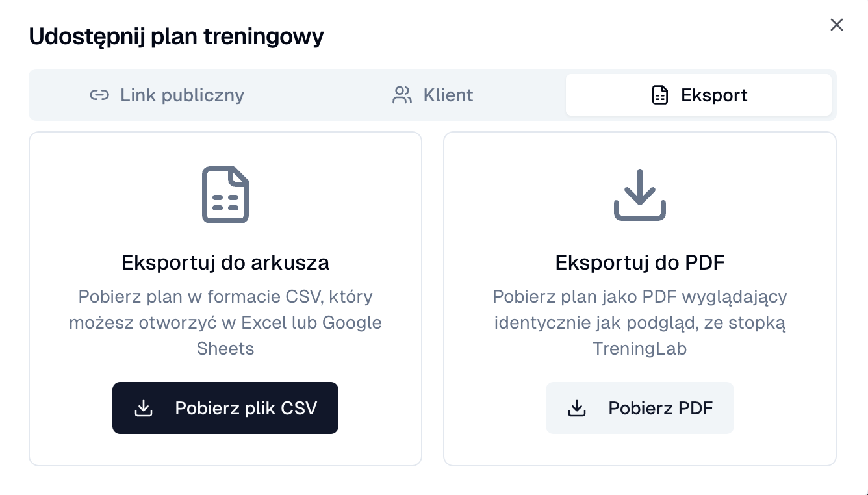Click the dialog title Udostępnij plan treningowy
Screen dimensions: 868x495
click(x=176, y=37)
